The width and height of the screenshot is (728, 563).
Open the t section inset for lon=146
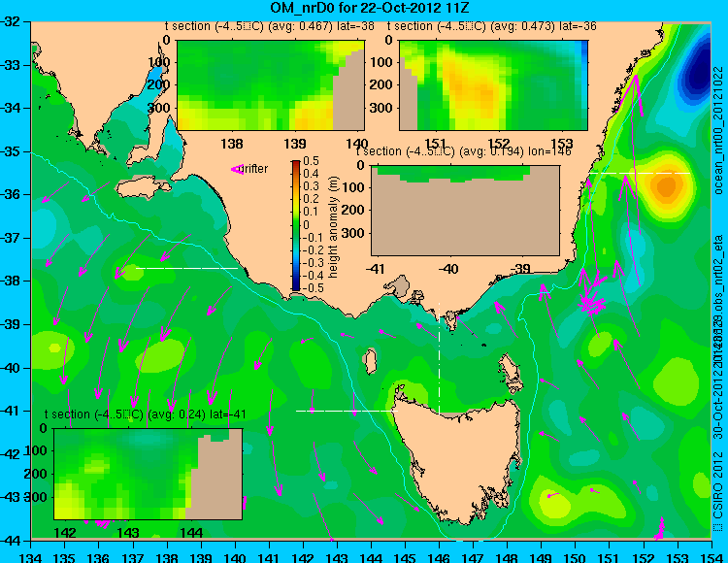pyautogui.click(x=465, y=211)
